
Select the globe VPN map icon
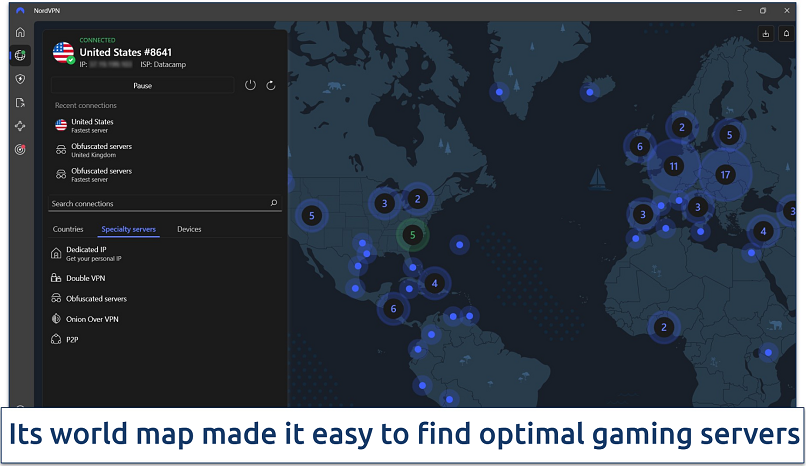20,55
